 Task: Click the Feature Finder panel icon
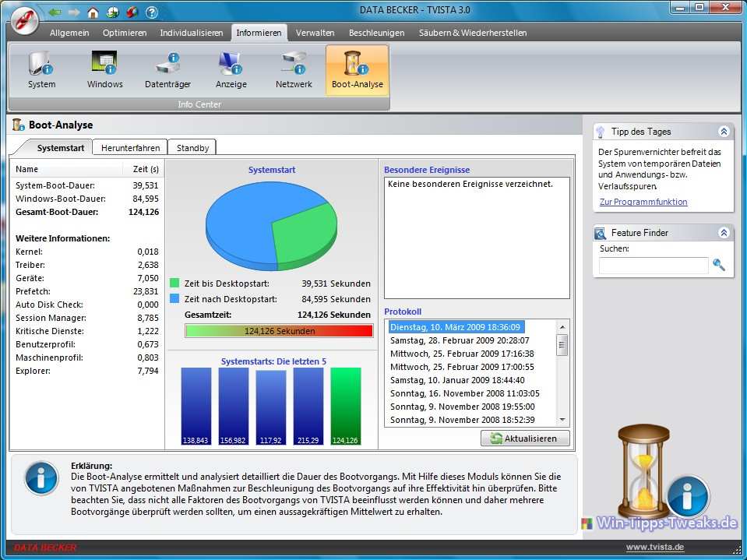(x=600, y=234)
